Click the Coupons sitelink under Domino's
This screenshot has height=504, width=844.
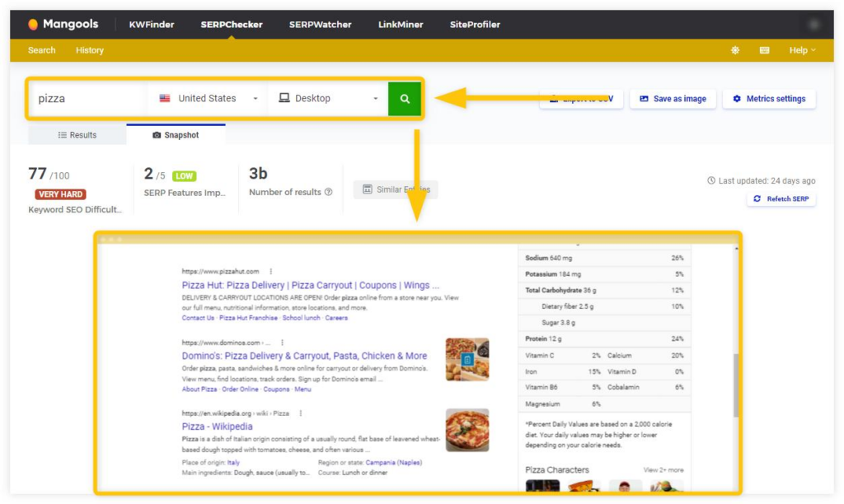click(x=276, y=389)
